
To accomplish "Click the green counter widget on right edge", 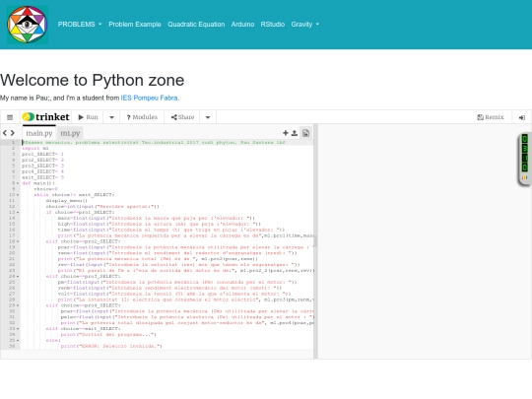I will (x=524, y=159).
